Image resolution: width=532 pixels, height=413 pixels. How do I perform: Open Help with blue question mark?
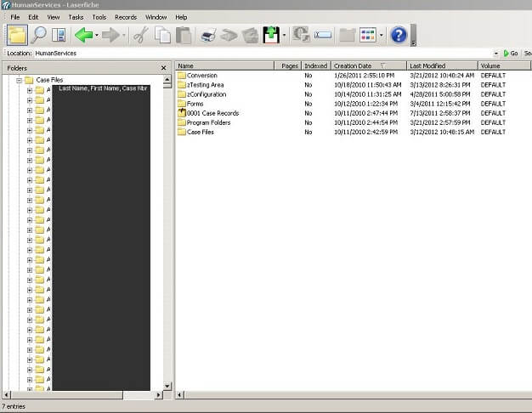pos(399,35)
